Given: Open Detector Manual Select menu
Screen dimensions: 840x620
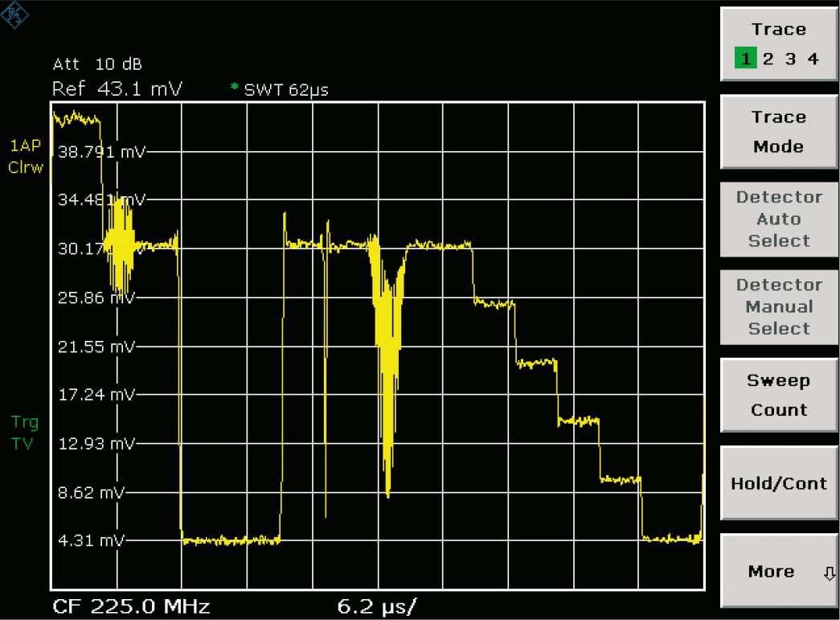Looking at the screenshot, I should coord(778,307).
